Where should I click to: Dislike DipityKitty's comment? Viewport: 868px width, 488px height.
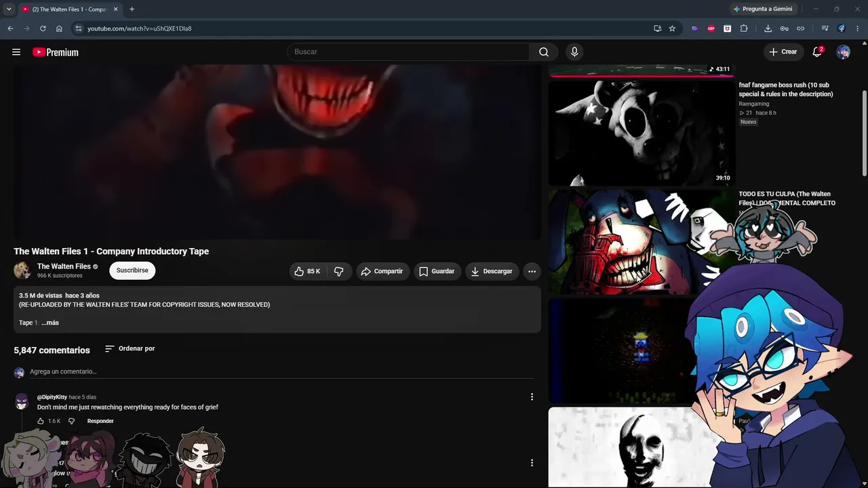click(71, 421)
